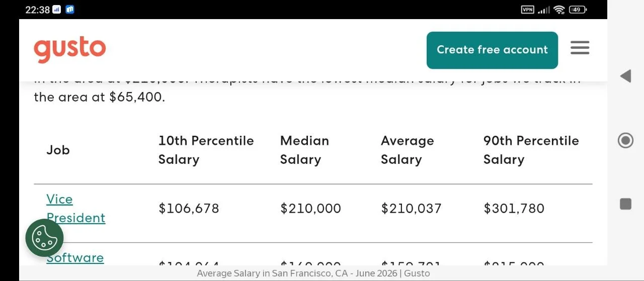The image size is (644, 281).
Task: Tap the Android recents square button
Action: point(625,204)
